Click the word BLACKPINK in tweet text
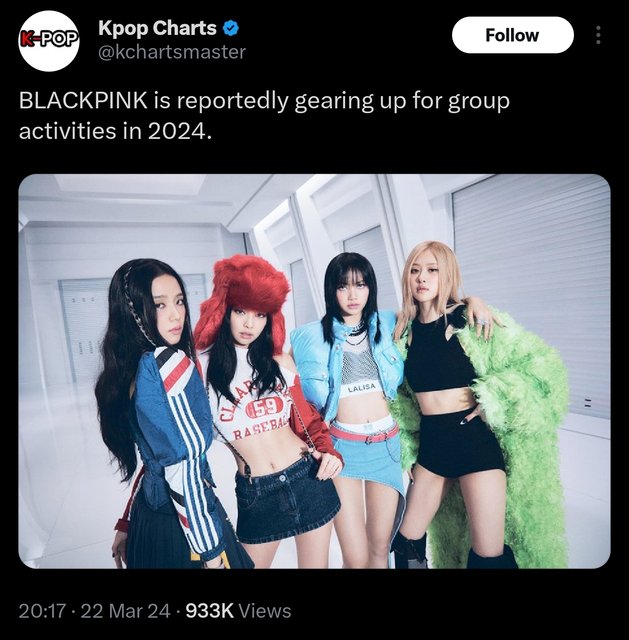 point(83,101)
